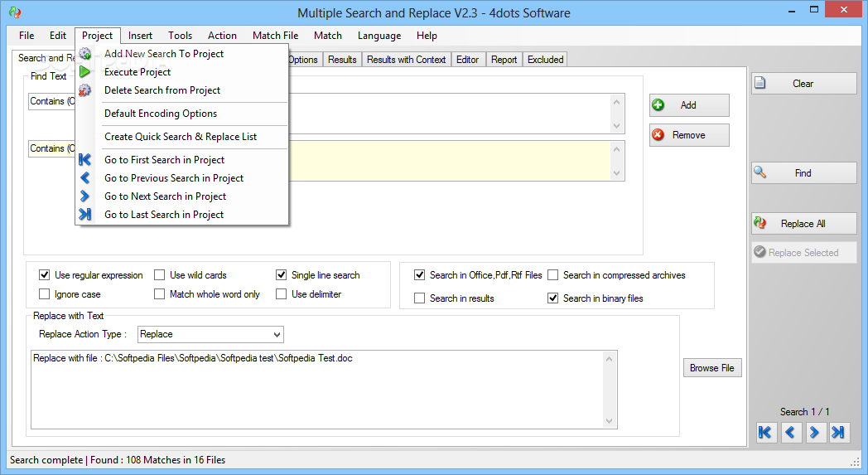The width and height of the screenshot is (868, 475).
Task: Jump to first search using bottom navigation button
Action: tap(766, 433)
